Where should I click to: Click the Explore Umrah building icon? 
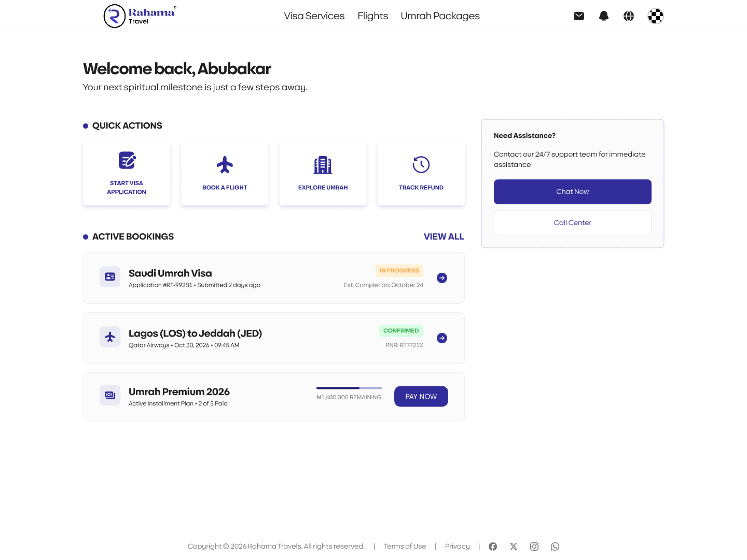(323, 165)
